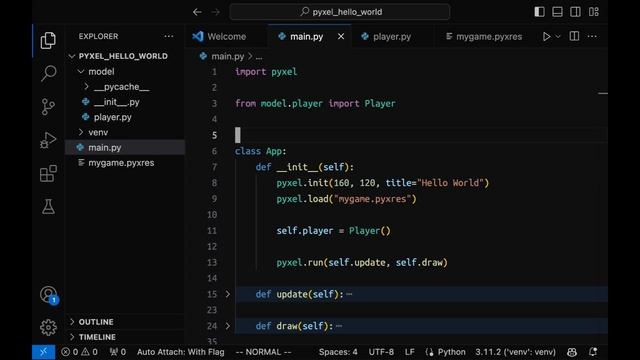The width and height of the screenshot is (640, 360).
Task: Toggle primary side bar layout icon
Action: tap(539, 12)
